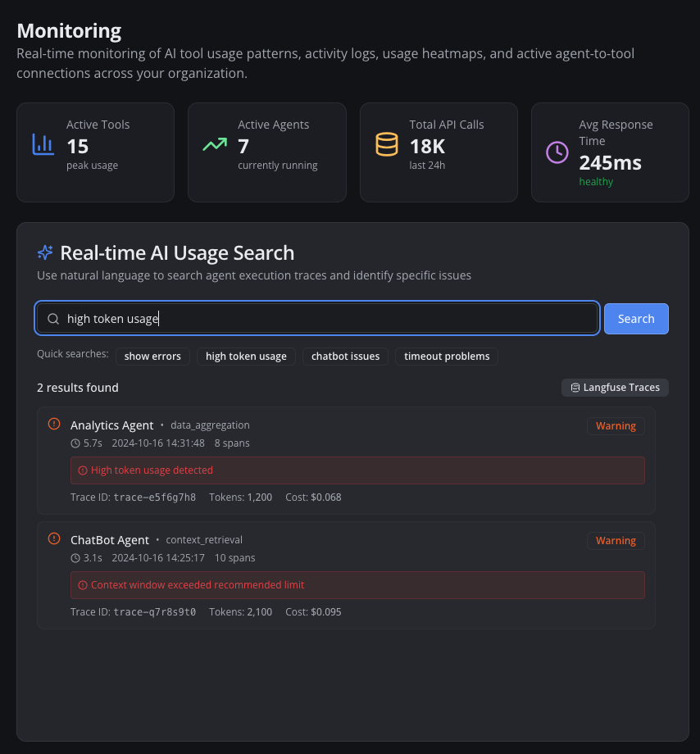The width and height of the screenshot is (700, 754).
Task: Select the timeout problems quick search
Action: click(446, 357)
